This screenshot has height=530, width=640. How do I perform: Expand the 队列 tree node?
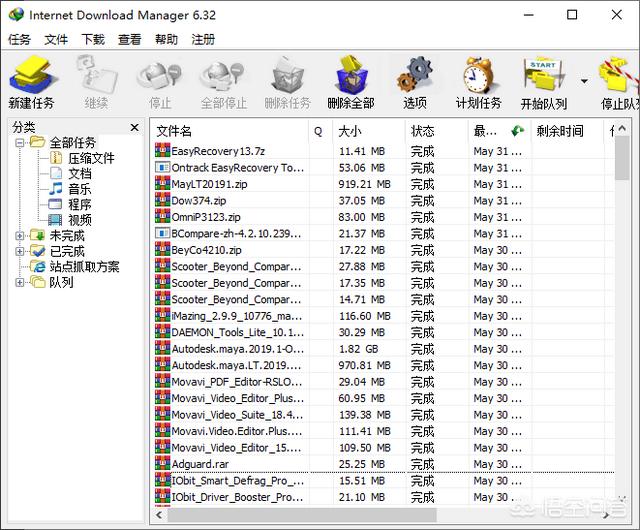19,282
